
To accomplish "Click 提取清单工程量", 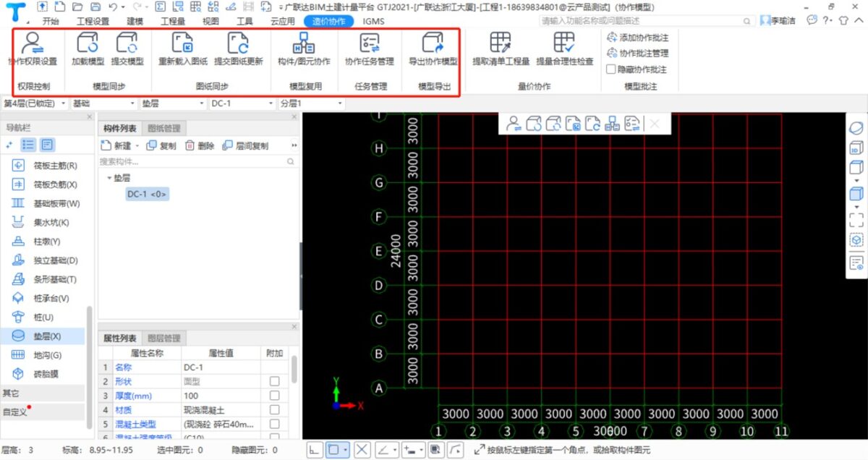I will (x=501, y=49).
